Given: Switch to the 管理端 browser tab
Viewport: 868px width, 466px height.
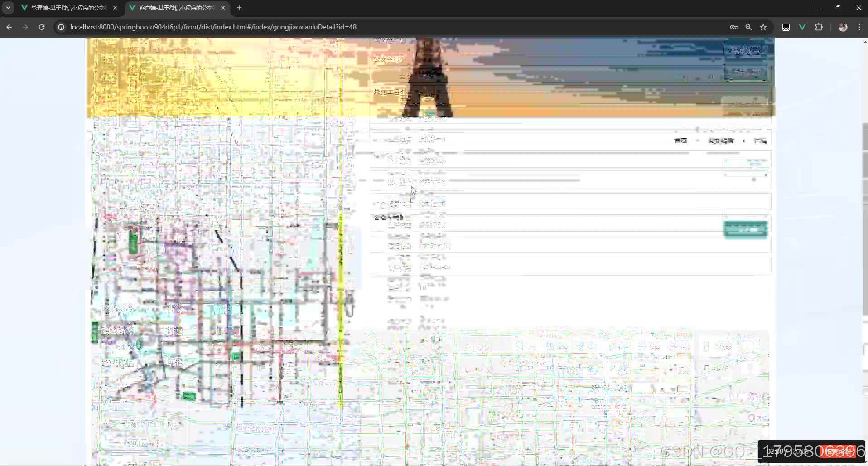Looking at the screenshot, I should [69, 8].
